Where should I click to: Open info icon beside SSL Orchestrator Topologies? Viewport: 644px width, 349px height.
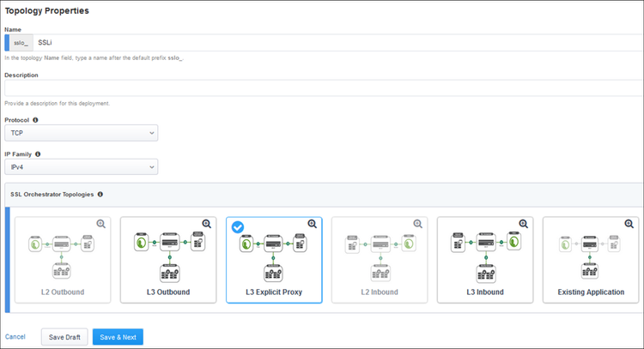(100, 195)
